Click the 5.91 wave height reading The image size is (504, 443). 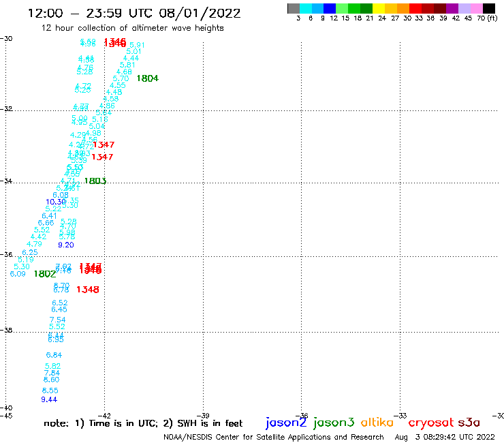(x=138, y=45)
